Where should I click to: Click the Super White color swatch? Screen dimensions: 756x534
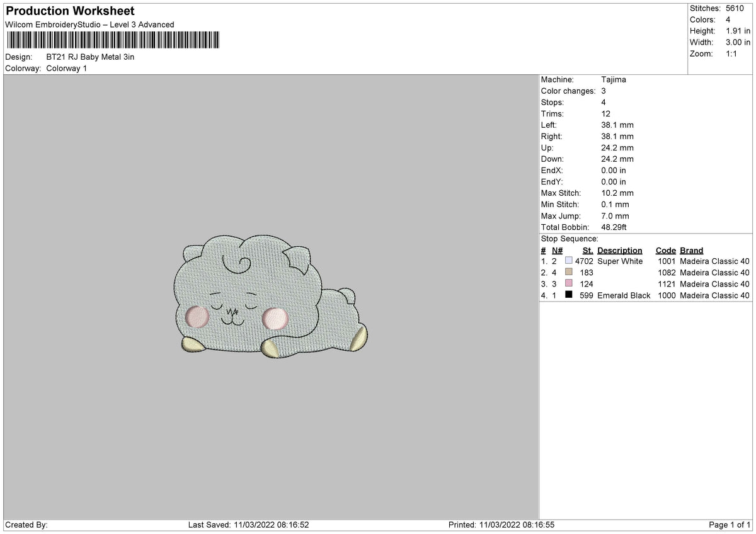(x=569, y=261)
